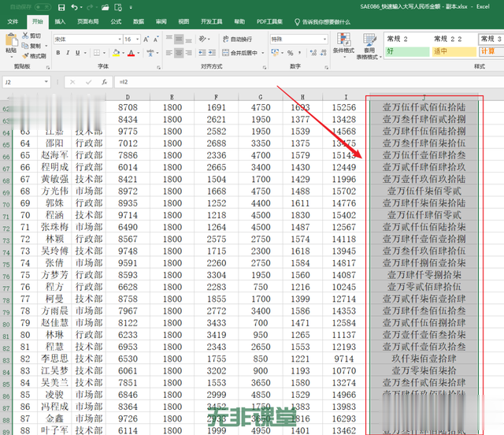Toggle italic formatting
Screen dimensions: 504x435
68,53
